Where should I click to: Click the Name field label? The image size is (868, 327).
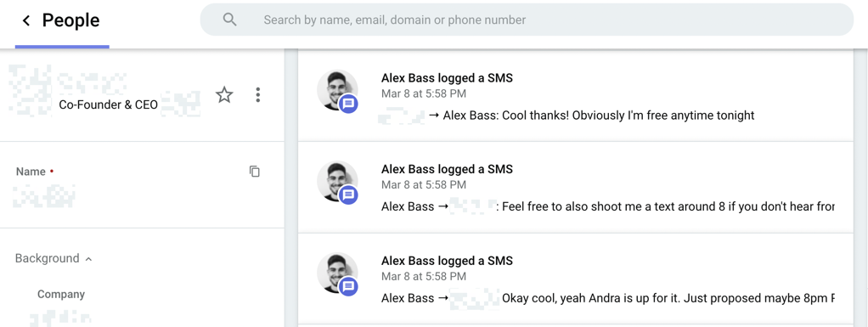(x=31, y=172)
